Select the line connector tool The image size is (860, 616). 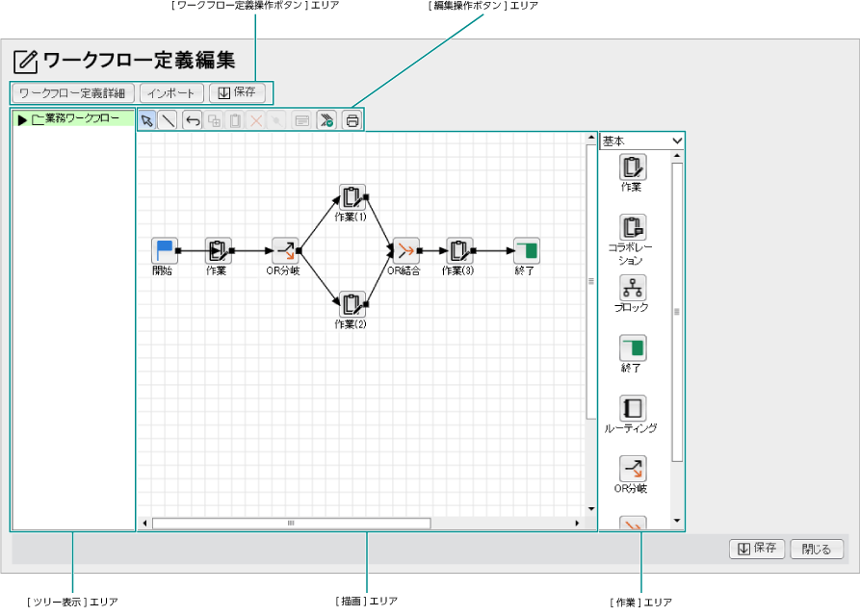coord(169,121)
